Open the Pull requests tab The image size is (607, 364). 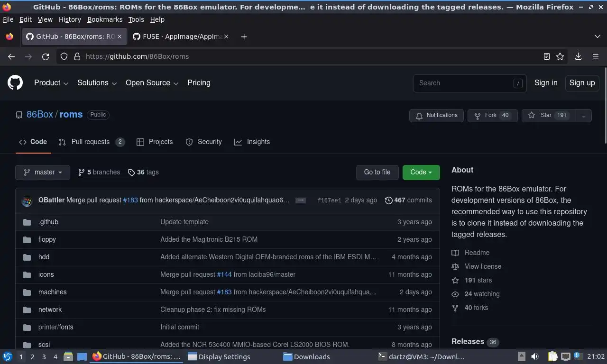(x=92, y=142)
